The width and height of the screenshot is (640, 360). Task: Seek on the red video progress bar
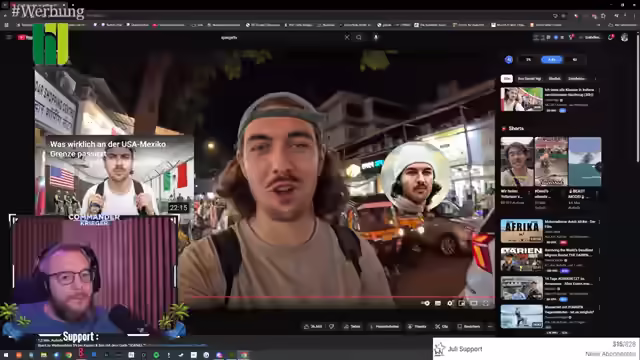[x=337, y=297]
